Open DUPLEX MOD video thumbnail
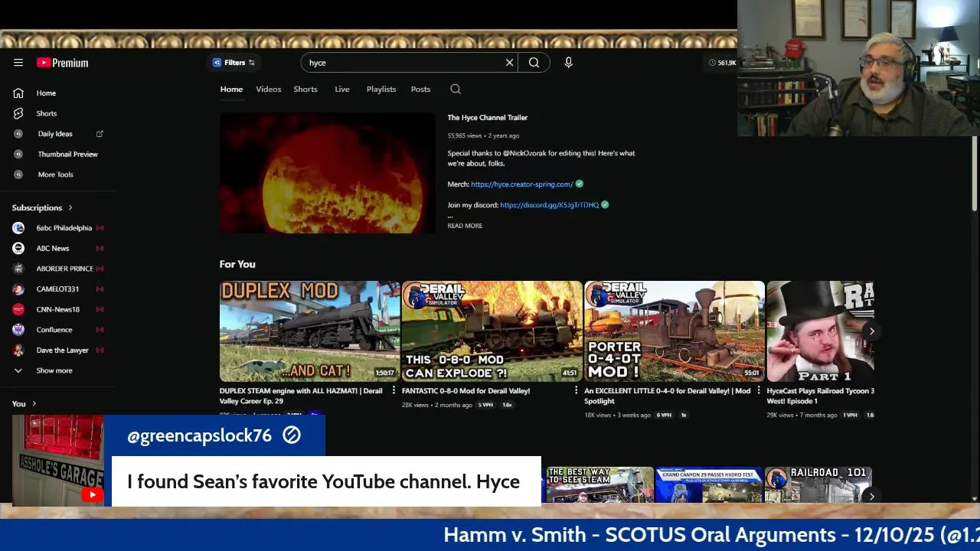 click(309, 331)
